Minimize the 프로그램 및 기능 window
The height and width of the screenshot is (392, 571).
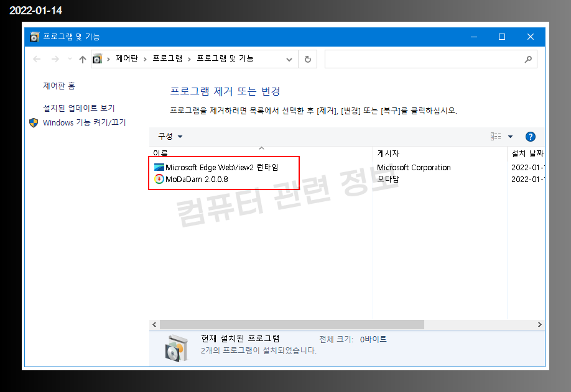pos(474,37)
